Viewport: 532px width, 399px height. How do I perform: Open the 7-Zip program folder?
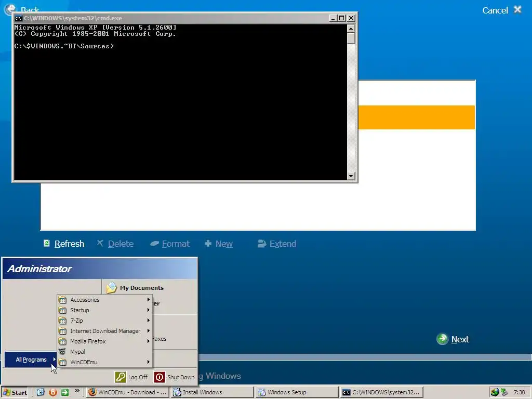(104, 321)
